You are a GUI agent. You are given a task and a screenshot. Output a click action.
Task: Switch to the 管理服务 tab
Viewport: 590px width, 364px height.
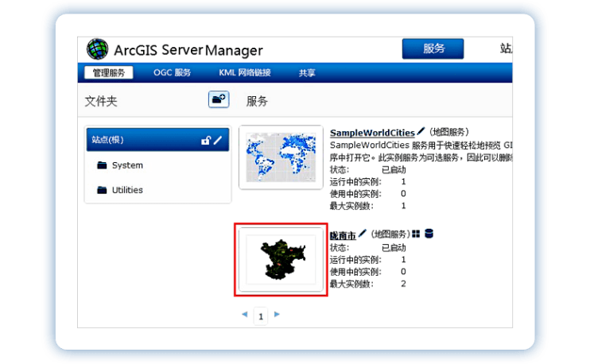[109, 72]
